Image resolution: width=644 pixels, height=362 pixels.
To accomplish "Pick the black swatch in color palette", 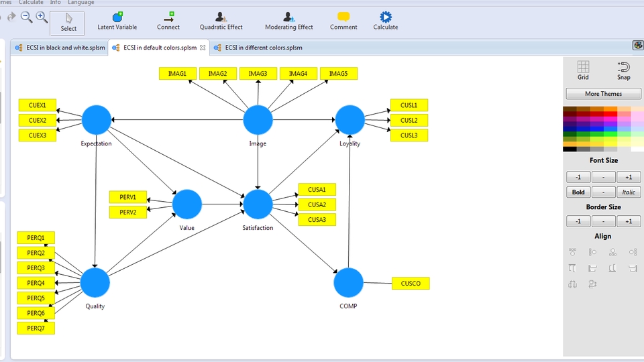I will [x=570, y=149].
